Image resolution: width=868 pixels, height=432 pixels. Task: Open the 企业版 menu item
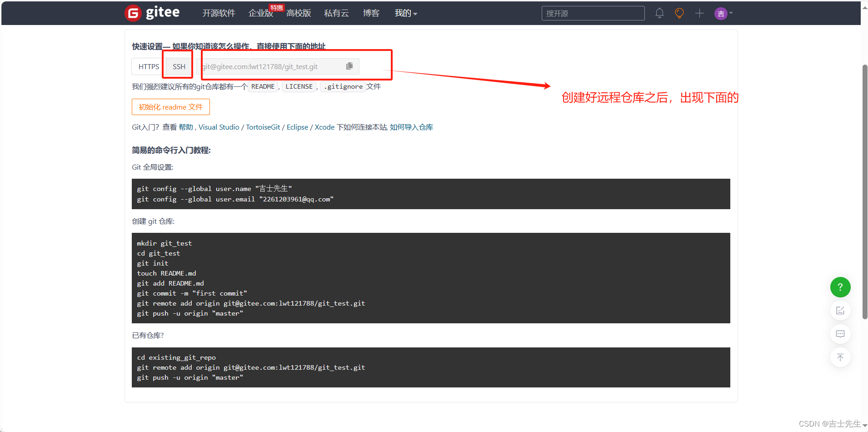261,13
